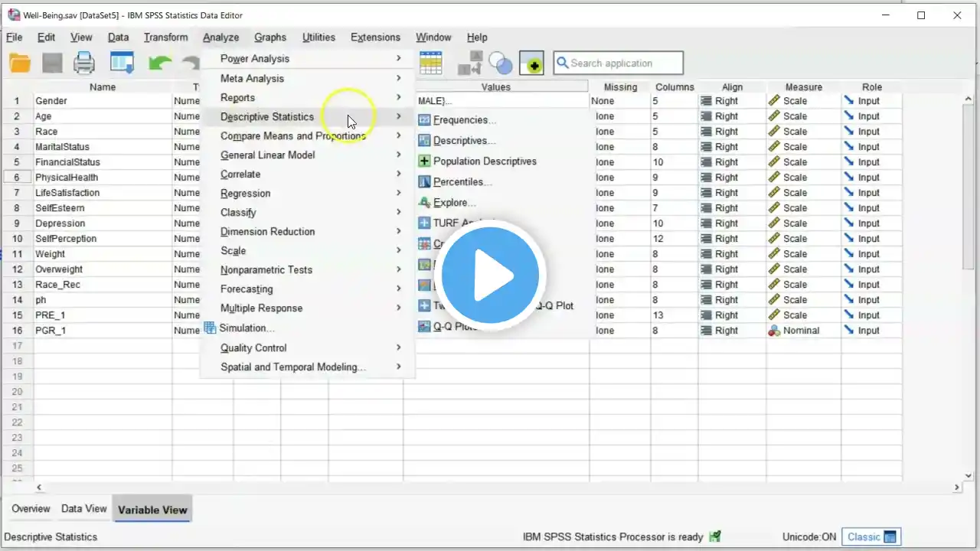This screenshot has width=980, height=551.
Task: Click the horizontal scrollbar right arrow
Action: tap(957, 487)
